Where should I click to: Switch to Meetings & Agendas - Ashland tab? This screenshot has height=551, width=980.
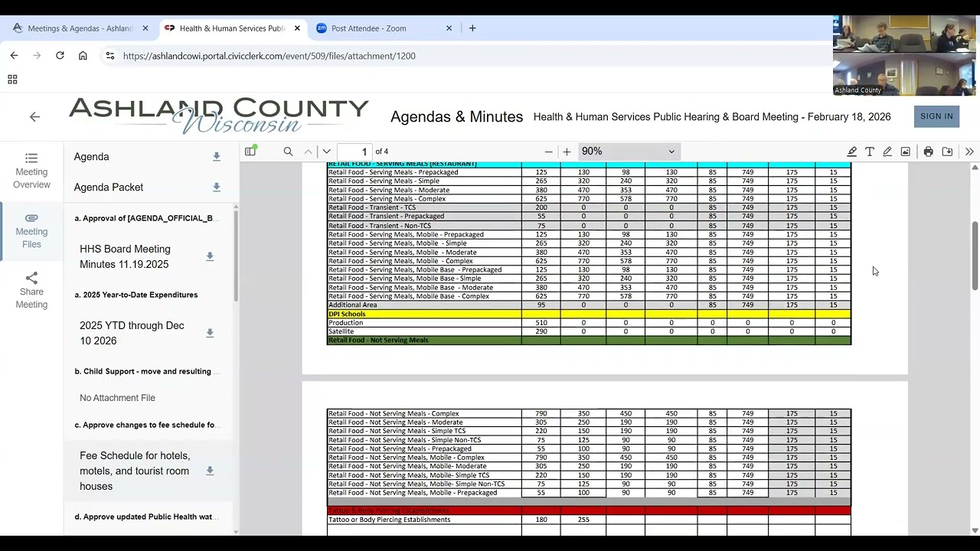pyautogui.click(x=80, y=28)
